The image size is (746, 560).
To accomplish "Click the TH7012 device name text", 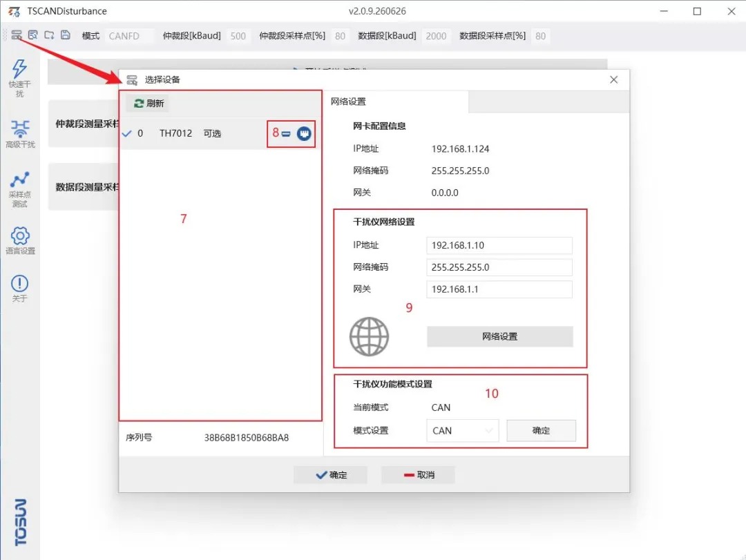I will click(x=175, y=133).
